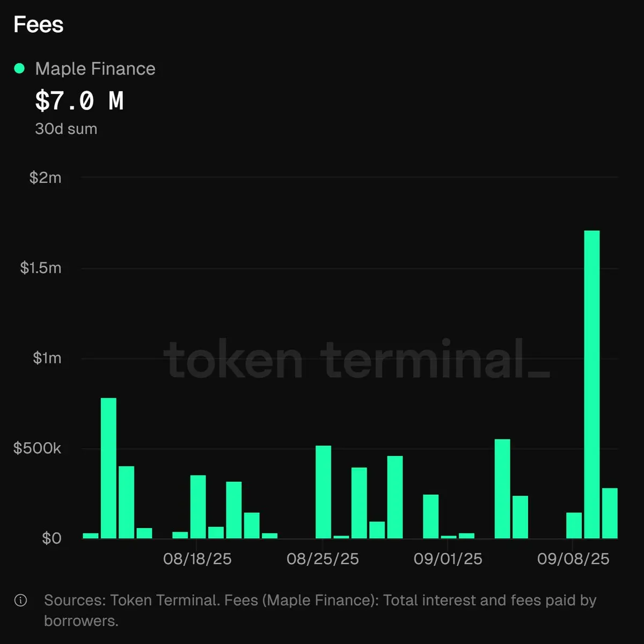This screenshot has height=644, width=644.
Task: Click the green Maple Finance legend dot
Action: point(20,69)
